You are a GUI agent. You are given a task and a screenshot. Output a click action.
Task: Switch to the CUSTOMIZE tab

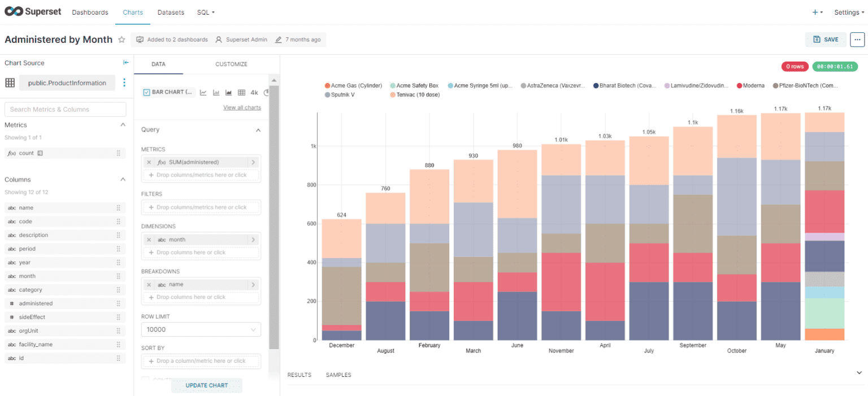point(231,64)
